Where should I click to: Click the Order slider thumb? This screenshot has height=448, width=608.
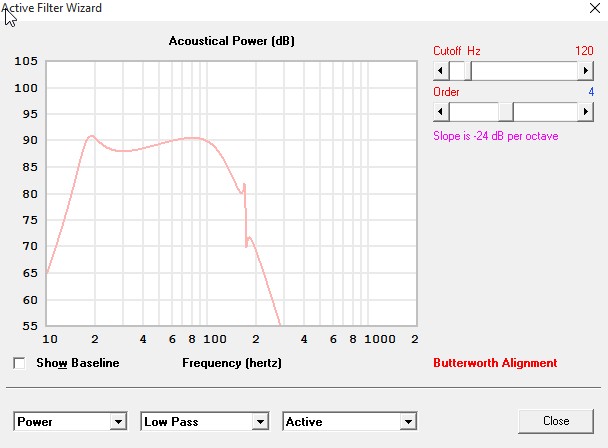tap(506, 112)
